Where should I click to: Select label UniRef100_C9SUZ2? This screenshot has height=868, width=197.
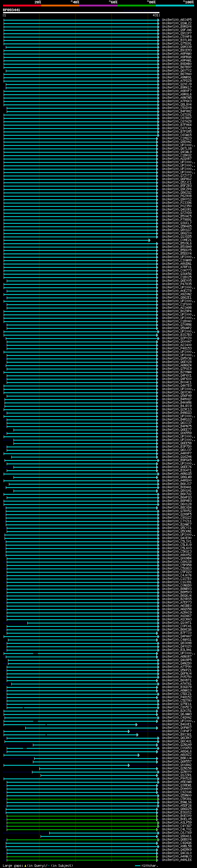pos(176,518)
